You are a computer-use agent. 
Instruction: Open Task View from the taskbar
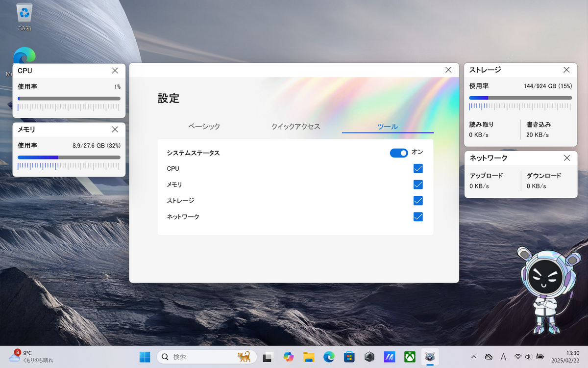(268, 357)
